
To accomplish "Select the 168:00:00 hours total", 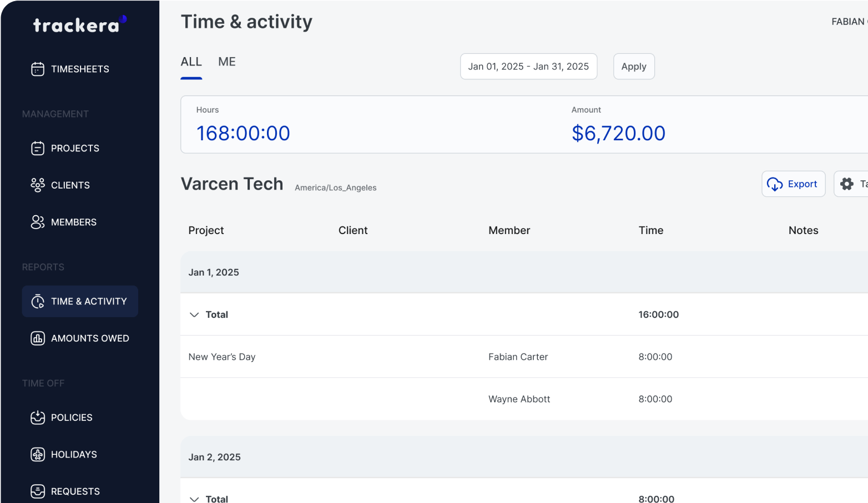I will (243, 133).
